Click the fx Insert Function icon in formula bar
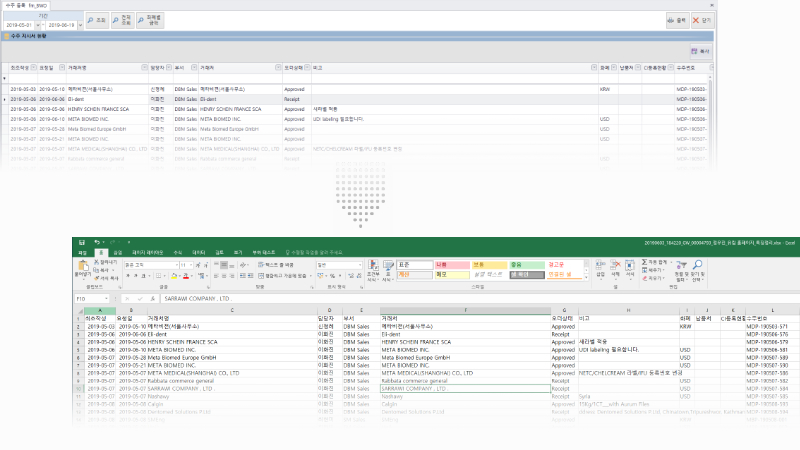The height and width of the screenshot is (450, 800). click(x=152, y=299)
